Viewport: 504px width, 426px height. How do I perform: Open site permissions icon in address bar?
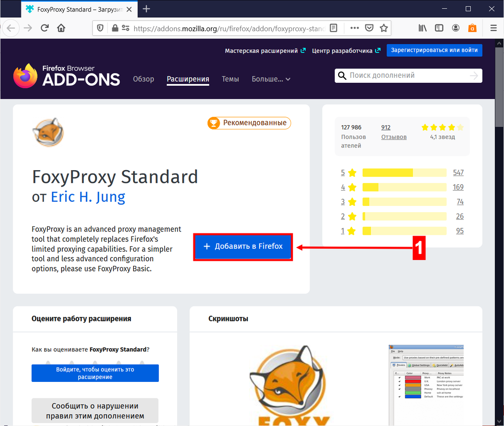click(x=126, y=28)
